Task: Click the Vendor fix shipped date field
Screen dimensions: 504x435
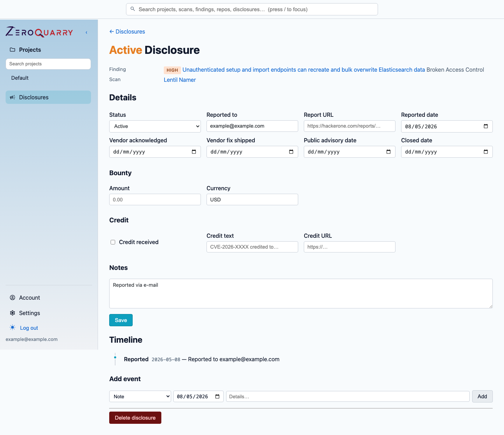Action: 252,152
